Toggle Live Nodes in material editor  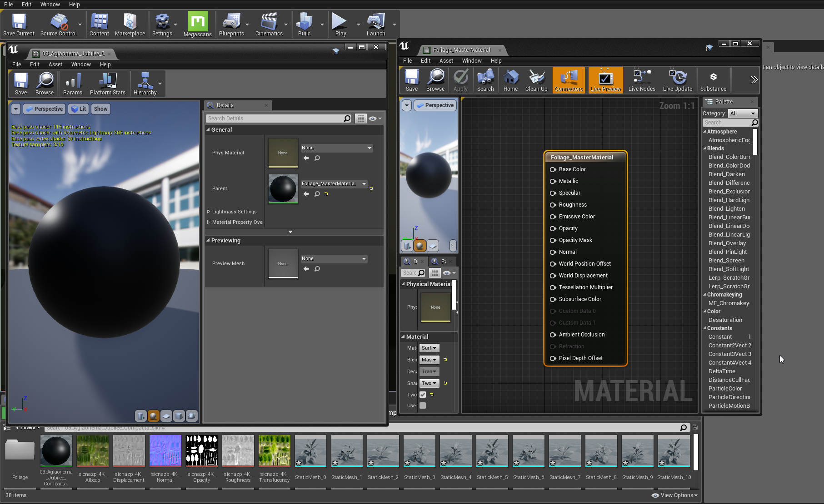(642, 80)
